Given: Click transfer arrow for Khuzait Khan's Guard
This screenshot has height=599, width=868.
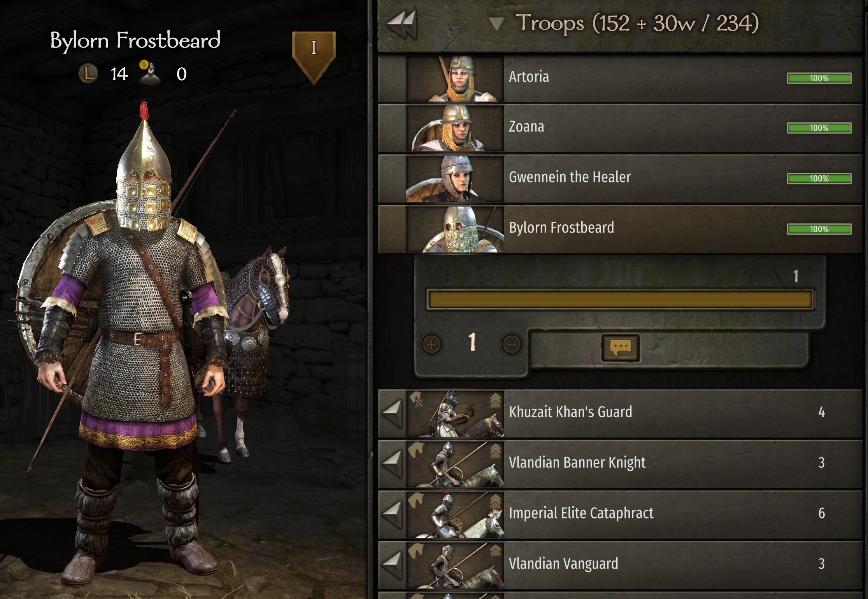Looking at the screenshot, I should [x=392, y=413].
